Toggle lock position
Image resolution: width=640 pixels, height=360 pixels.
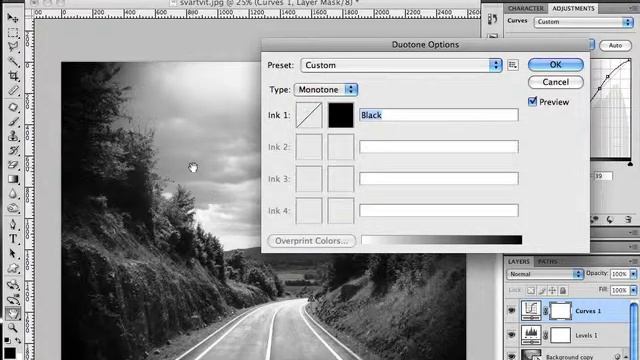552,291
